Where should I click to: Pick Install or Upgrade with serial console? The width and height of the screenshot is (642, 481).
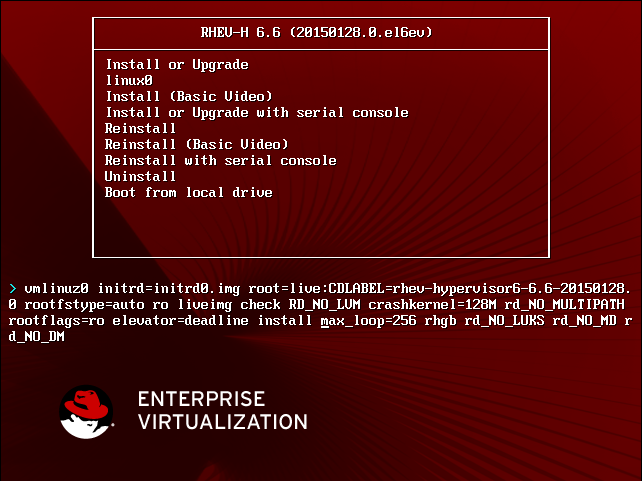point(257,113)
